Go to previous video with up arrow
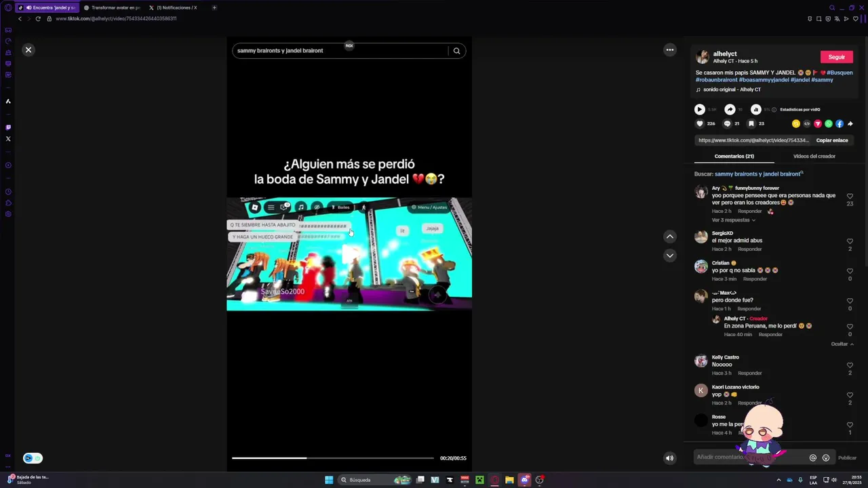This screenshot has height=488, width=868. click(x=670, y=237)
